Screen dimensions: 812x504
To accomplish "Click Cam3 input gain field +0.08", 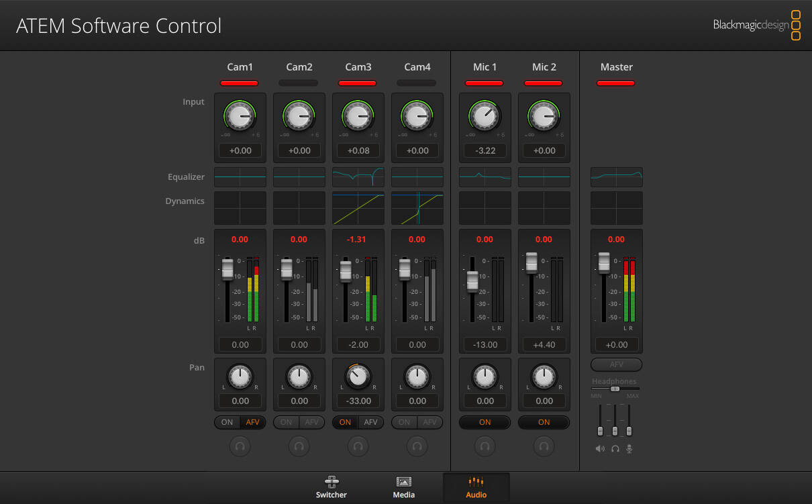I will pos(358,150).
